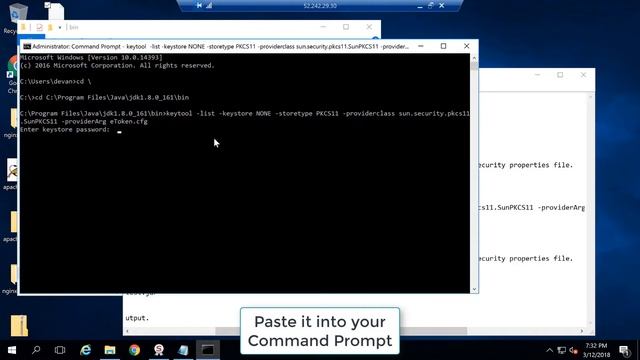Launch Google Chrome from the taskbar
Viewport: 640px width, 360px height.
[134, 350]
